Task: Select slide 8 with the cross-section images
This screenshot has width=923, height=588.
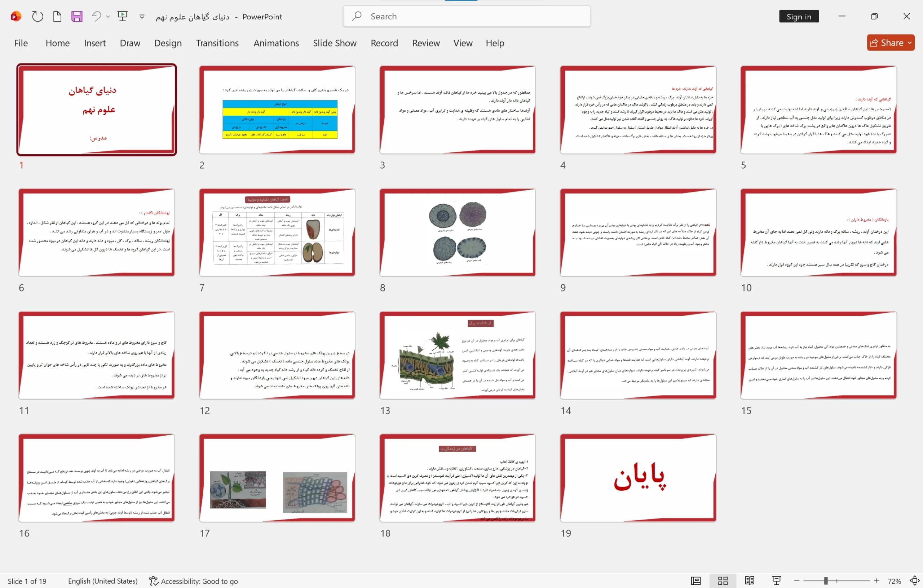Action: 457,232
